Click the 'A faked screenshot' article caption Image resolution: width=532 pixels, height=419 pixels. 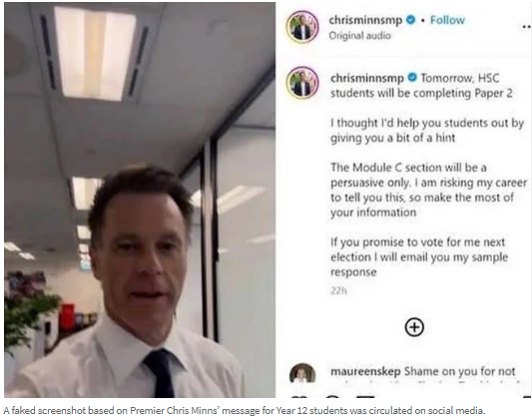pyautogui.click(x=245, y=411)
